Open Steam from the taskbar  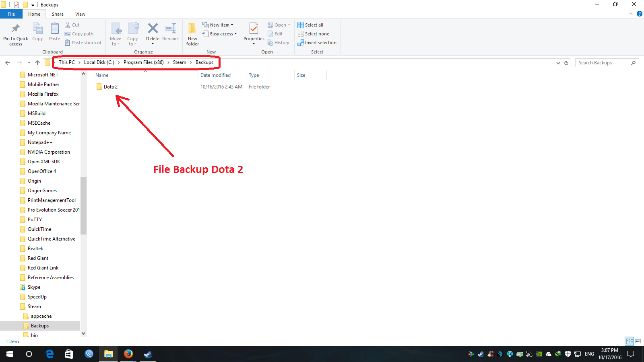pyautogui.click(x=148, y=354)
